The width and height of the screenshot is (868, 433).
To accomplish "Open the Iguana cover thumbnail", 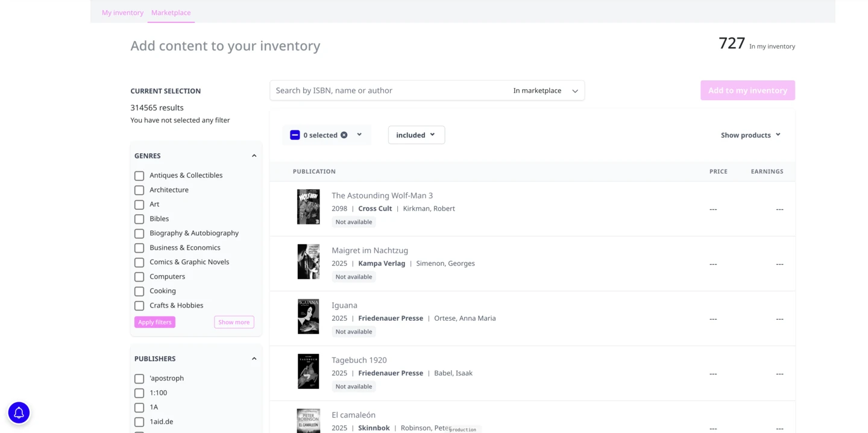I will pos(308,317).
